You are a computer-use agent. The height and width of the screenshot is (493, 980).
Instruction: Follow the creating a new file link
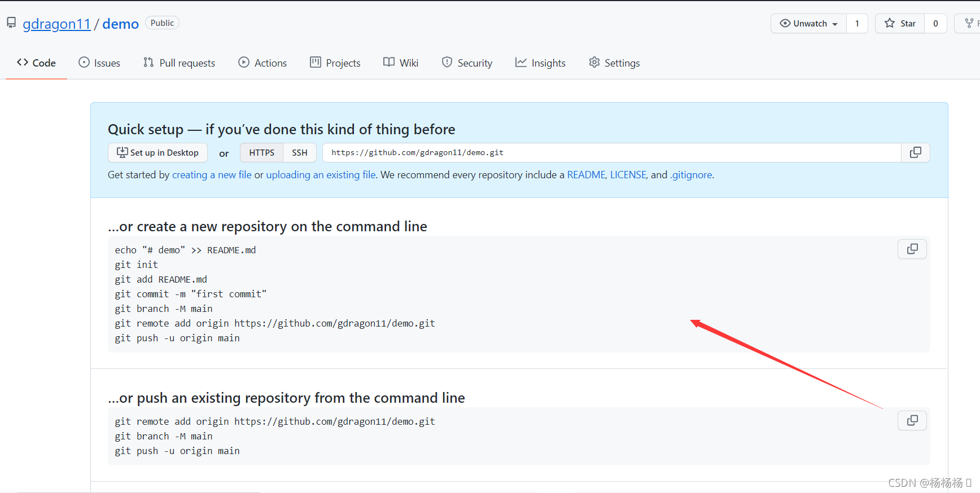pos(212,175)
